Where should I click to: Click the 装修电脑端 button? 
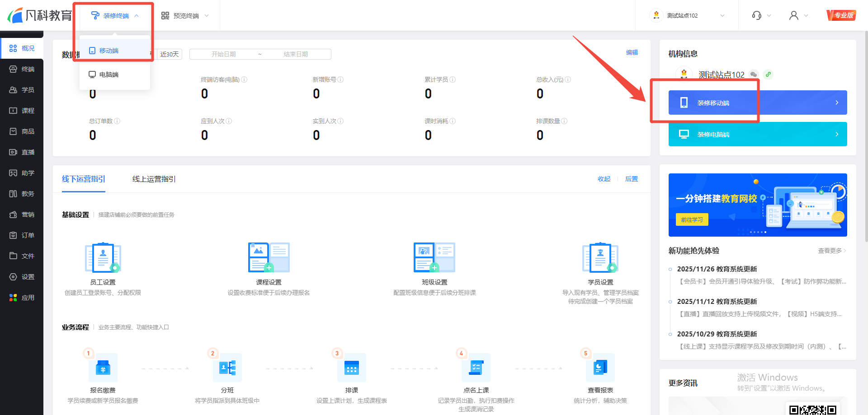[757, 135]
